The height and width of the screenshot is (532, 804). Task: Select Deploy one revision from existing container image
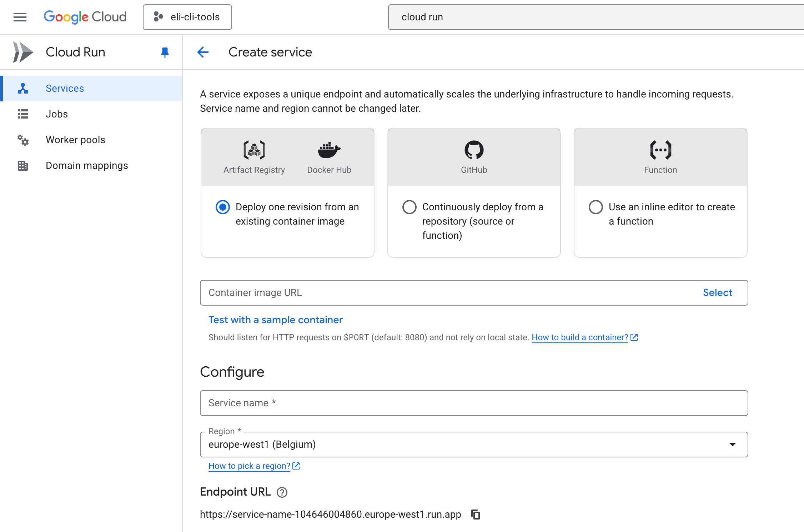point(223,207)
